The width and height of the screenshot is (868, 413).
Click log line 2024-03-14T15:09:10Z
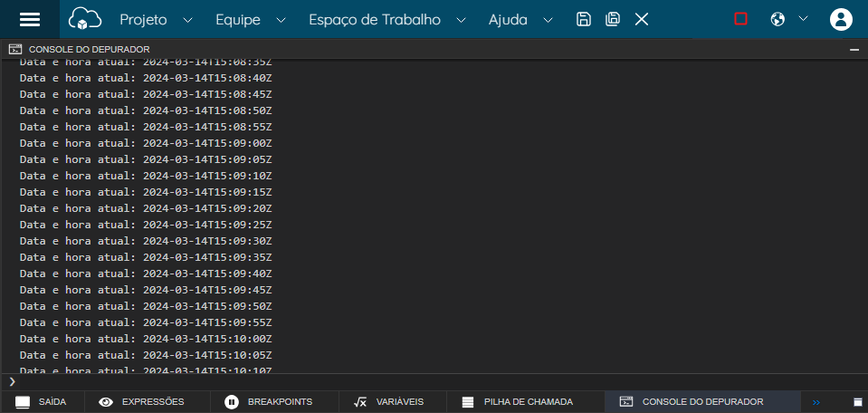[146, 176]
